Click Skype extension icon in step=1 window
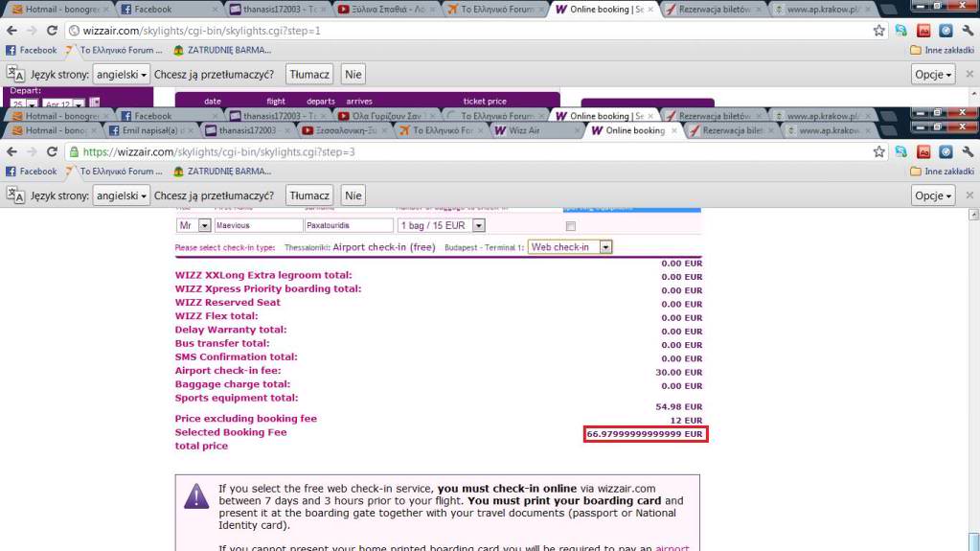 [900, 30]
